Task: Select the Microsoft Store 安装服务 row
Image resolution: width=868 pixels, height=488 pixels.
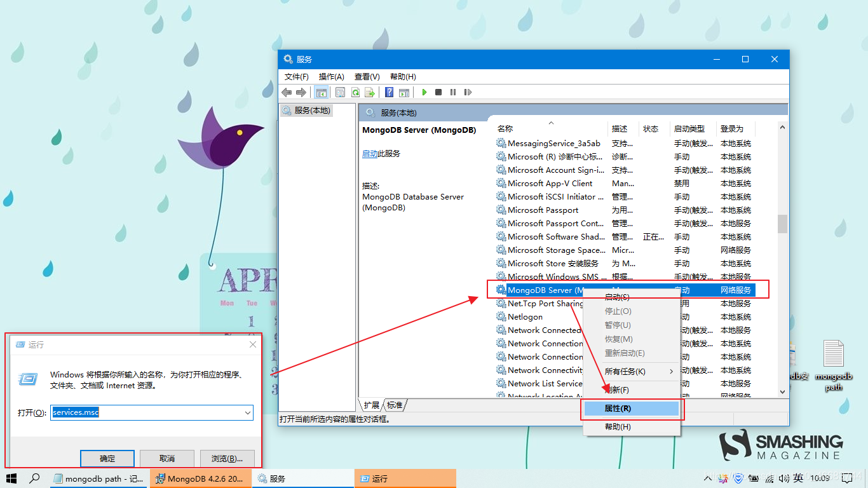Action: point(624,264)
